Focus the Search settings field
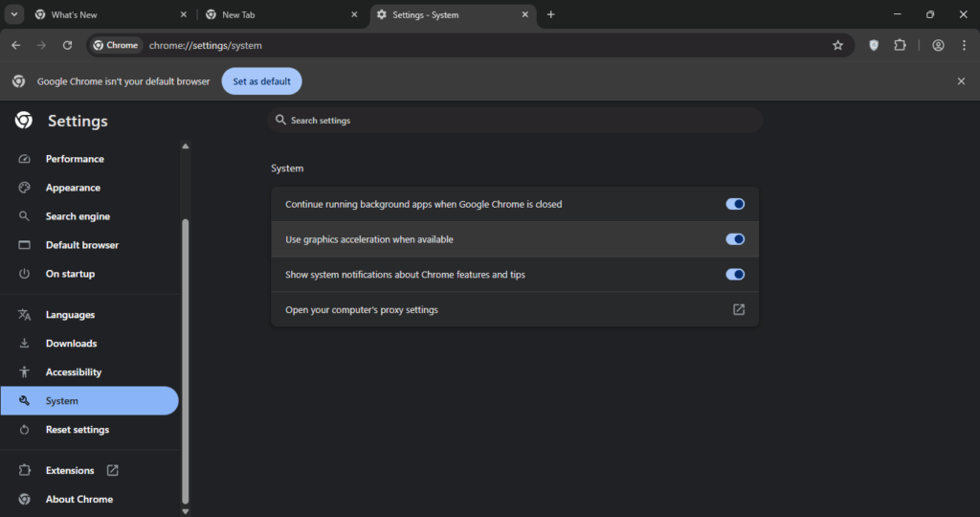 tap(515, 120)
